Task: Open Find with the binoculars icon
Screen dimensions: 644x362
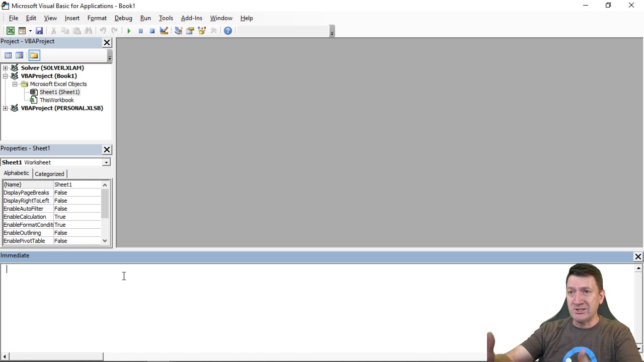Action: [x=89, y=31]
